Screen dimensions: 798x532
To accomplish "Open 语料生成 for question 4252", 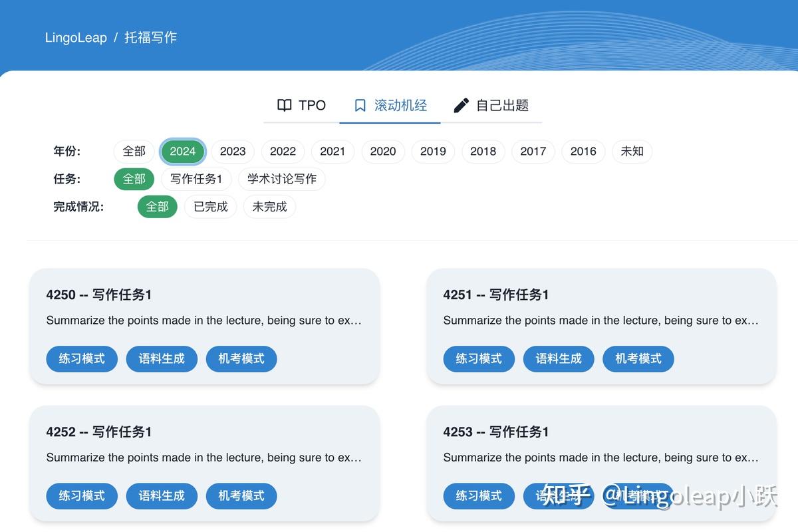I will (x=162, y=495).
